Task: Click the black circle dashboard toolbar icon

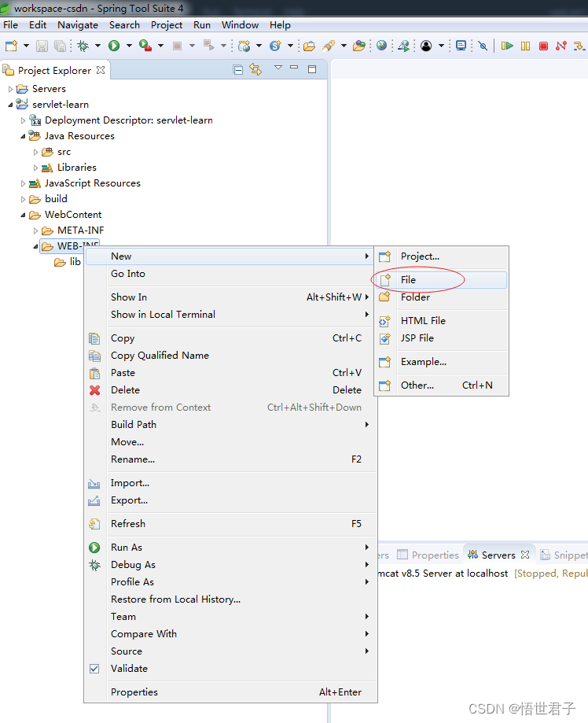Action: (x=426, y=46)
